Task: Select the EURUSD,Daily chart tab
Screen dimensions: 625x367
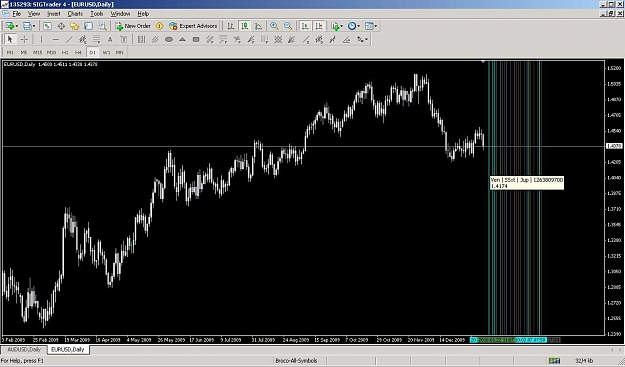Action: [68, 349]
